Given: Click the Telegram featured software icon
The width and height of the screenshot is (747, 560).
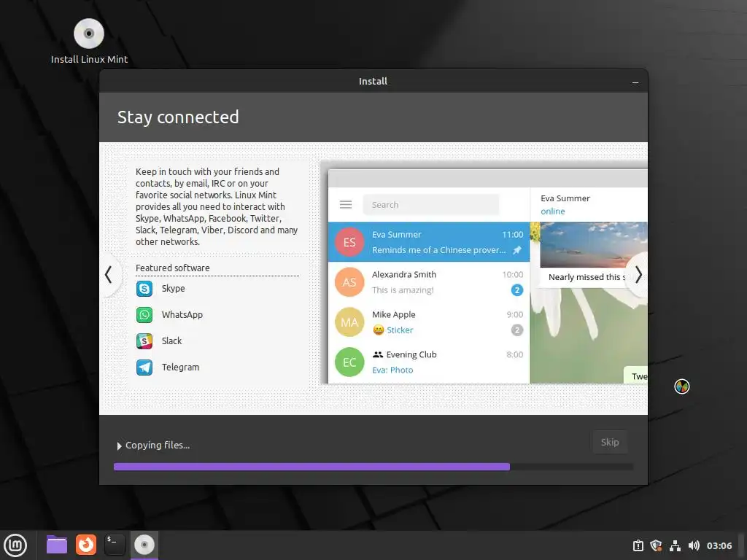Looking at the screenshot, I should [x=144, y=367].
